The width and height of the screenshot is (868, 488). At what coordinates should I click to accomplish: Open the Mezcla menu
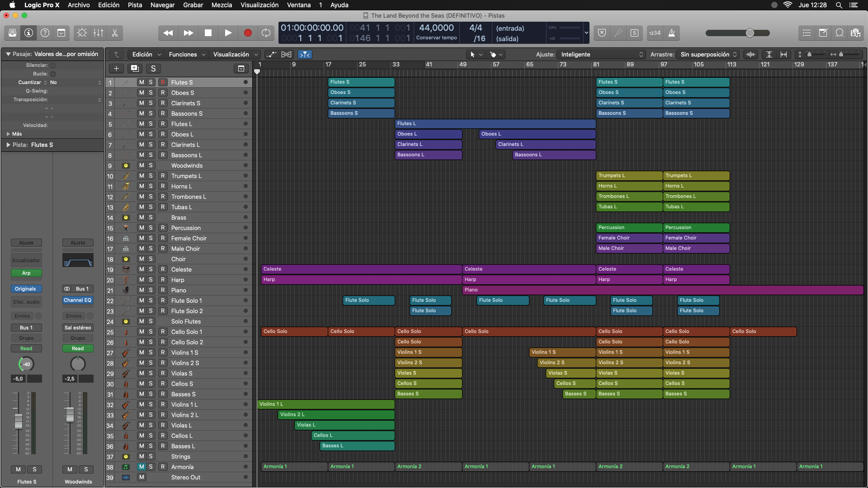(x=222, y=5)
